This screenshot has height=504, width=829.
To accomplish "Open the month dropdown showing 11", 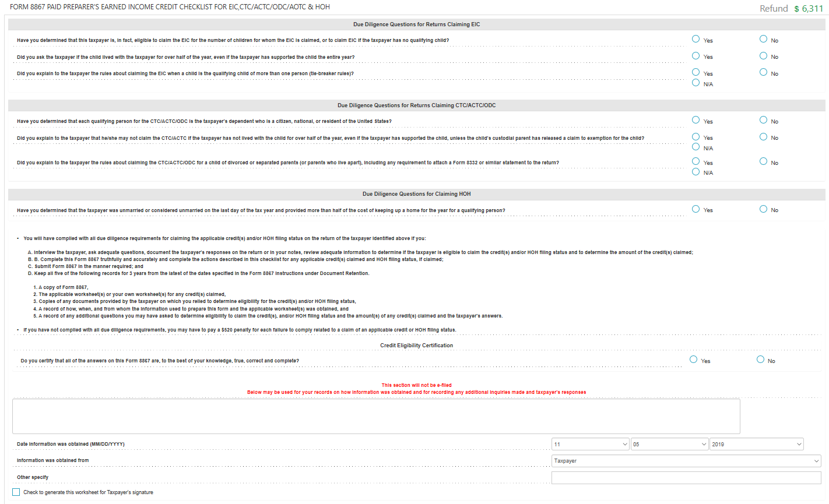I will click(x=590, y=443).
